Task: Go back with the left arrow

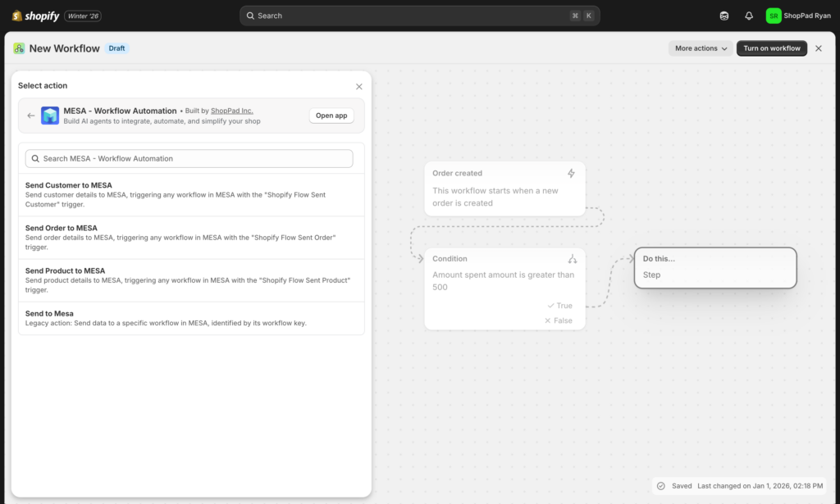Action: [31, 116]
